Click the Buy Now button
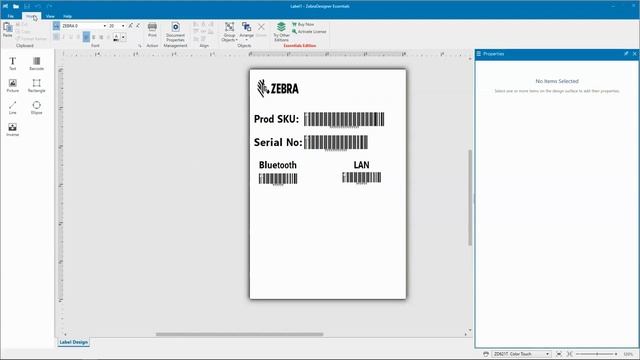 coord(303,24)
